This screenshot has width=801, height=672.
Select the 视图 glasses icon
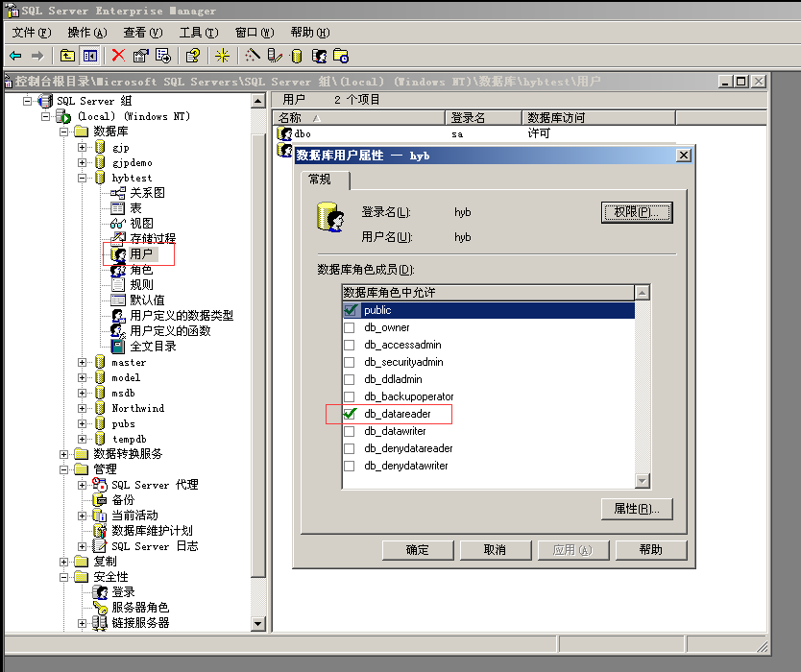click(x=118, y=224)
